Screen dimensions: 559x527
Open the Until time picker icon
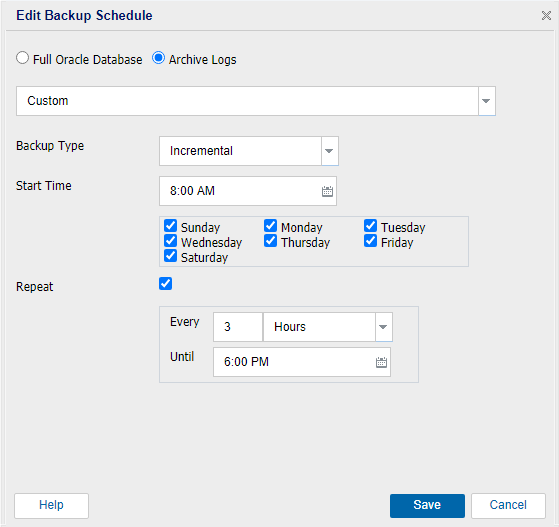[381, 362]
